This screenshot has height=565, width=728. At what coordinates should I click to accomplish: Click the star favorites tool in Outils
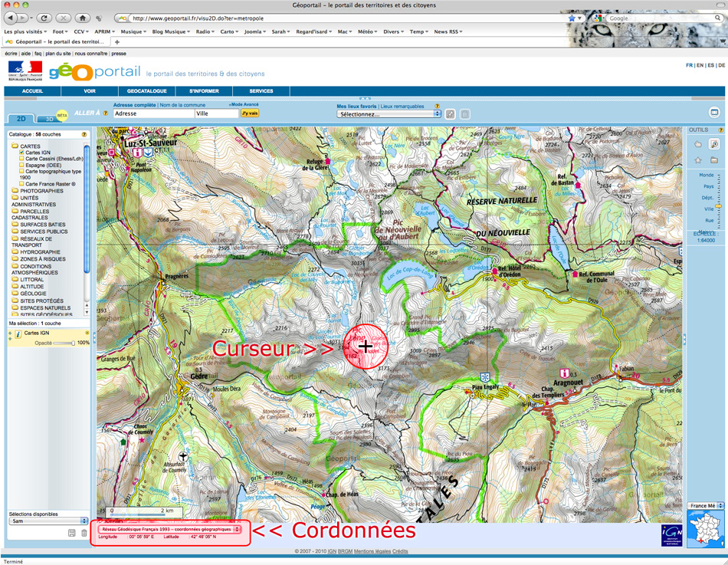pyautogui.click(x=698, y=160)
